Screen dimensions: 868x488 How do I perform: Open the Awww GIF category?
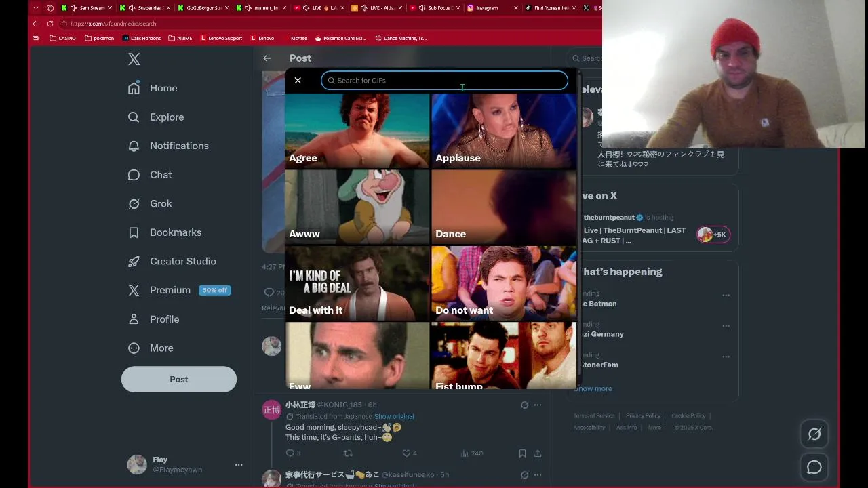click(x=357, y=207)
